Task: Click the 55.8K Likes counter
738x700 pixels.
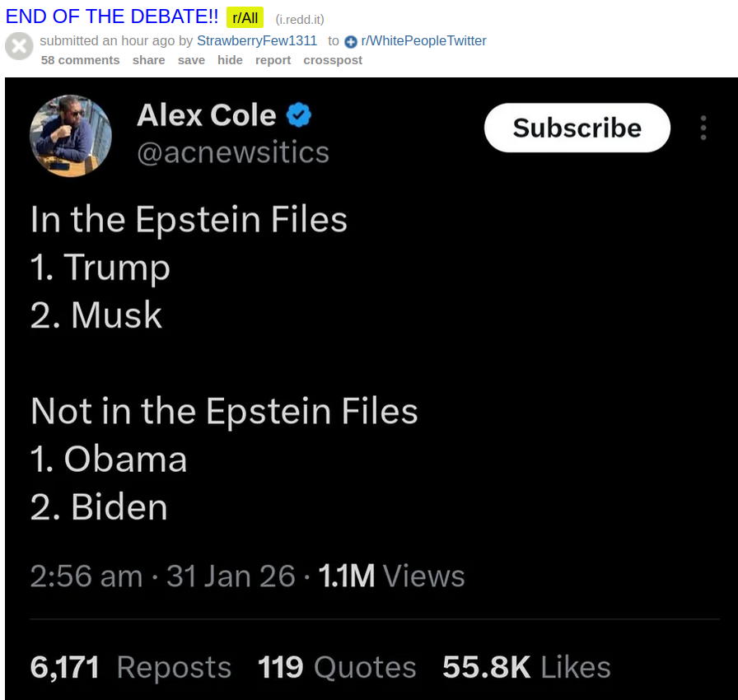Action: click(x=525, y=667)
